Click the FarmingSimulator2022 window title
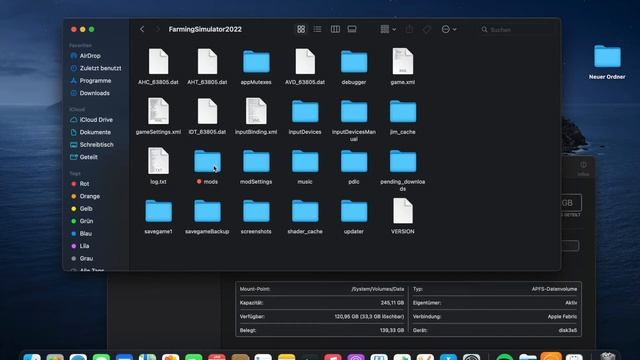 pyautogui.click(x=205, y=29)
